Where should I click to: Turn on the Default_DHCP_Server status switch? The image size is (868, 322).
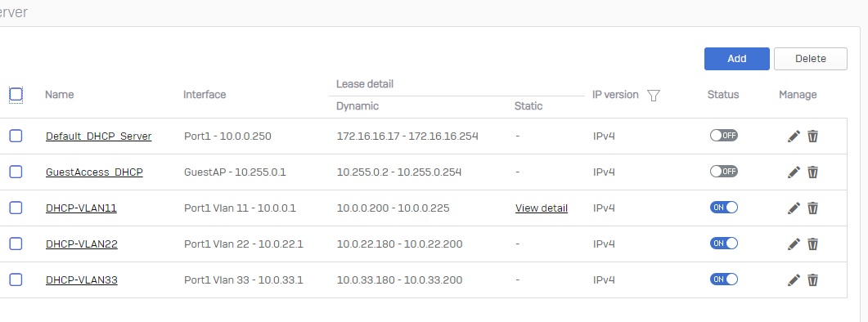pyautogui.click(x=724, y=136)
